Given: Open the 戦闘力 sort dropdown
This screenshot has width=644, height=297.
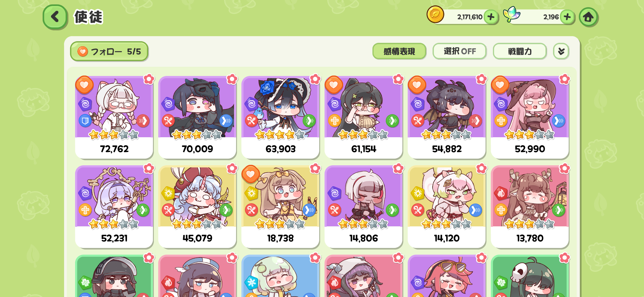Looking at the screenshot, I should point(520,51).
